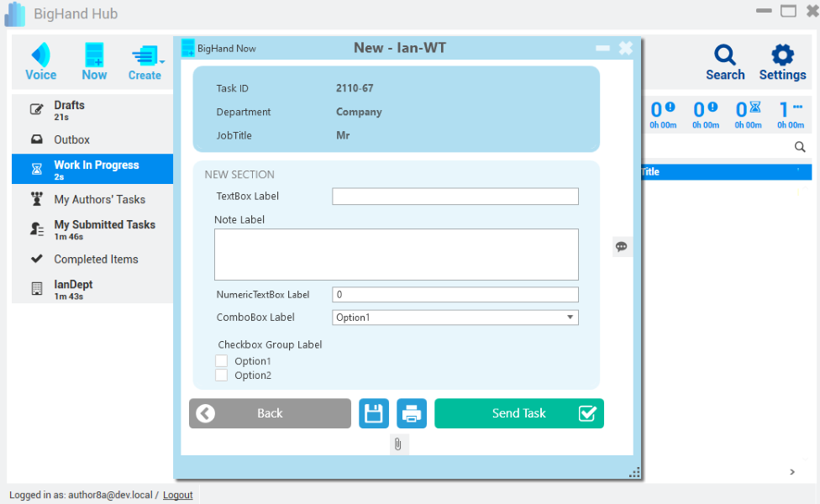Open My Authors' Tasks

[x=92, y=199]
